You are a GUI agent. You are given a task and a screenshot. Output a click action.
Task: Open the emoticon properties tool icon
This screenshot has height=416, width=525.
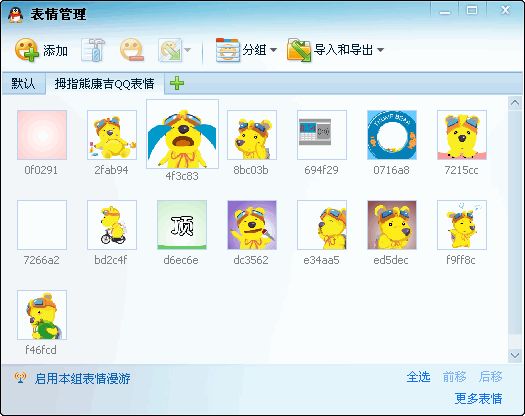[x=93, y=50]
